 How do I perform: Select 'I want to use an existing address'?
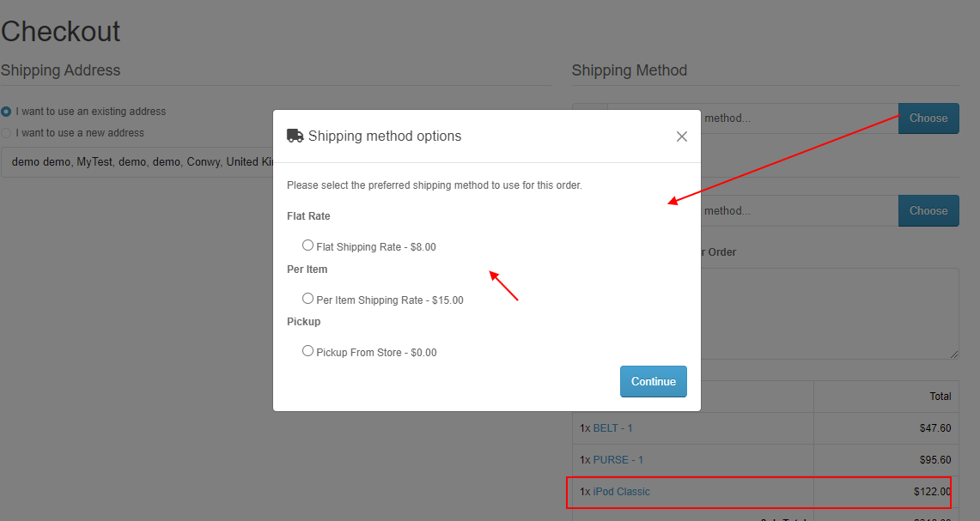click(x=6, y=112)
